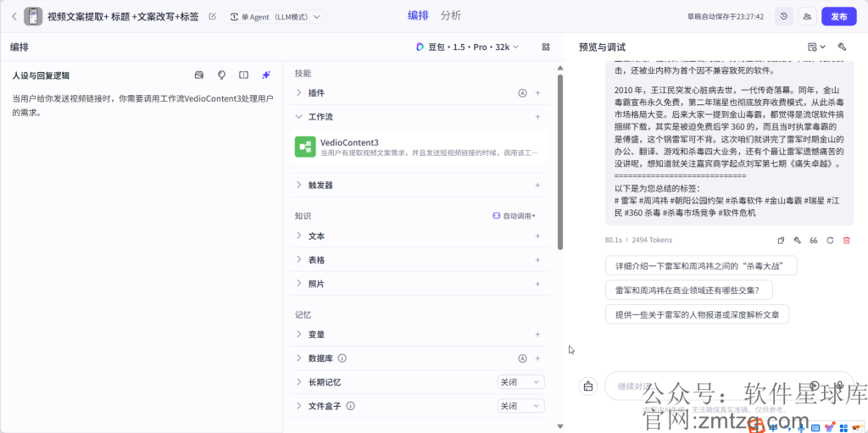This screenshot has width=868, height=433.
Task: Click the microphone voice input icon
Action: pyautogui.click(x=840, y=386)
